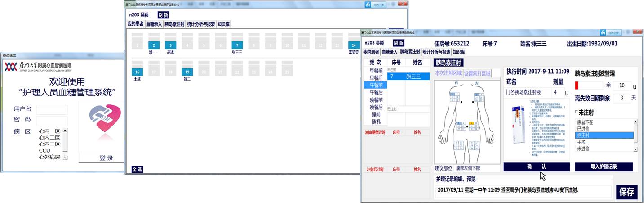The height and width of the screenshot is (203, 644).
Task: Open bed 7 icon for patient 张三三
Action: [x=237, y=45]
